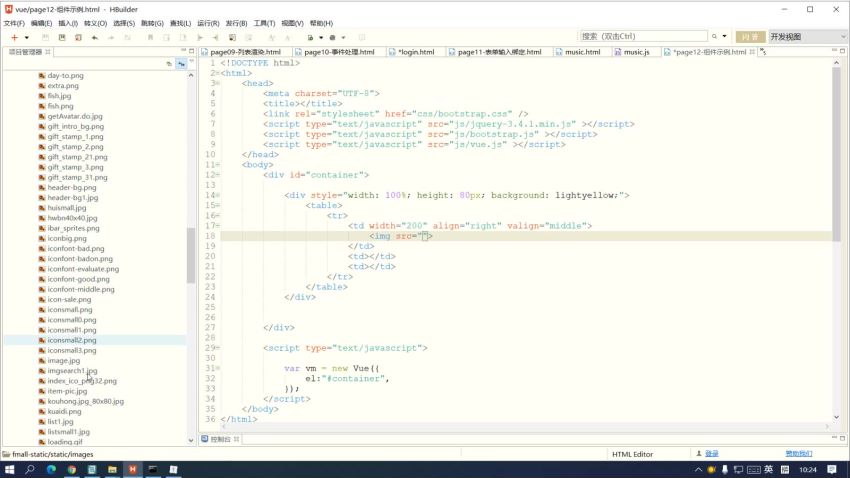Open the dropdown arrow beside New icon

tap(27, 37)
